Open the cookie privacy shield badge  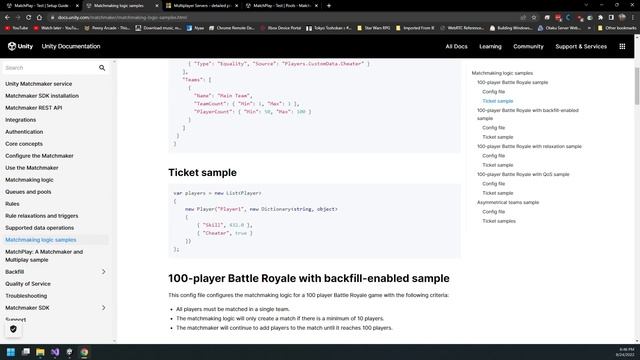(13, 329)
